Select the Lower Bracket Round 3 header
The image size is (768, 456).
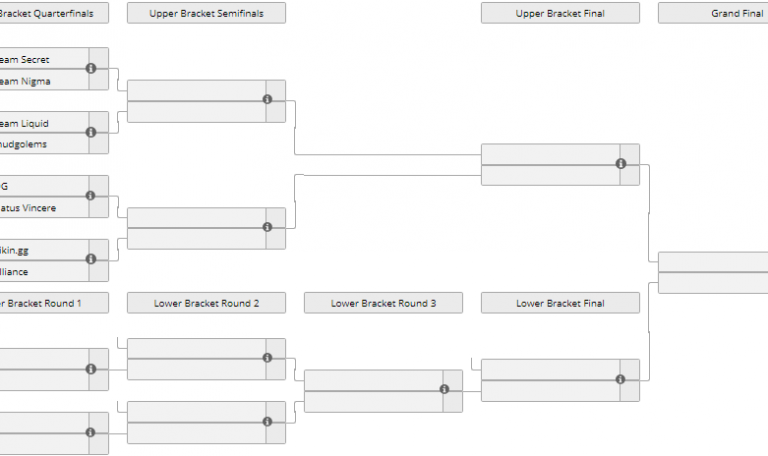pyautogui.click(x=383, y=303)
